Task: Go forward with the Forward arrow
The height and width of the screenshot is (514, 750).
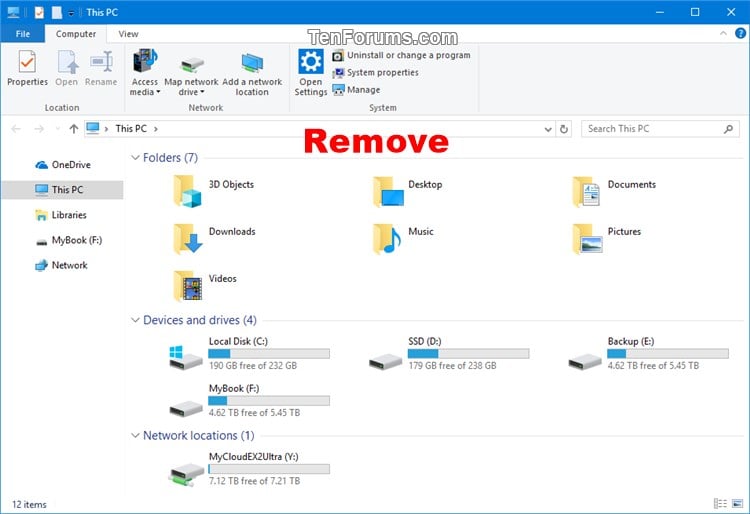Action: [39, 129]
